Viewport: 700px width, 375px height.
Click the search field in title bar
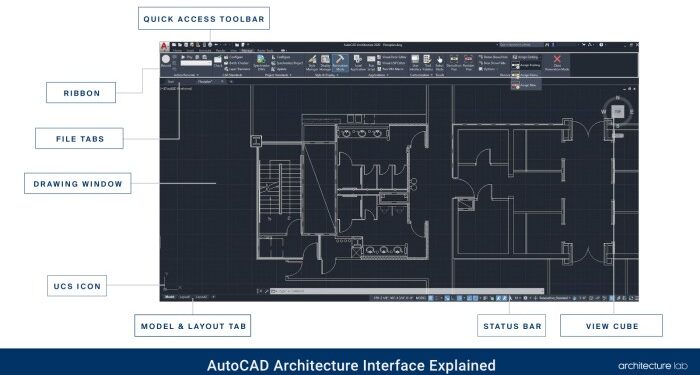(520, 45)
